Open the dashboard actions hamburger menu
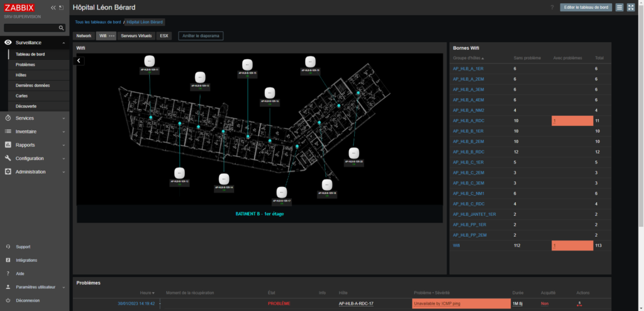The image size is (644, 311). [x=619, y=8]
